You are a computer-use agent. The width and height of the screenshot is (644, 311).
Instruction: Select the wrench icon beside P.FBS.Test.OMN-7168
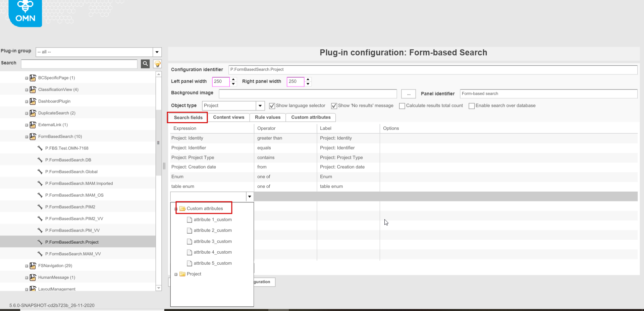click(x=40, y=148)
